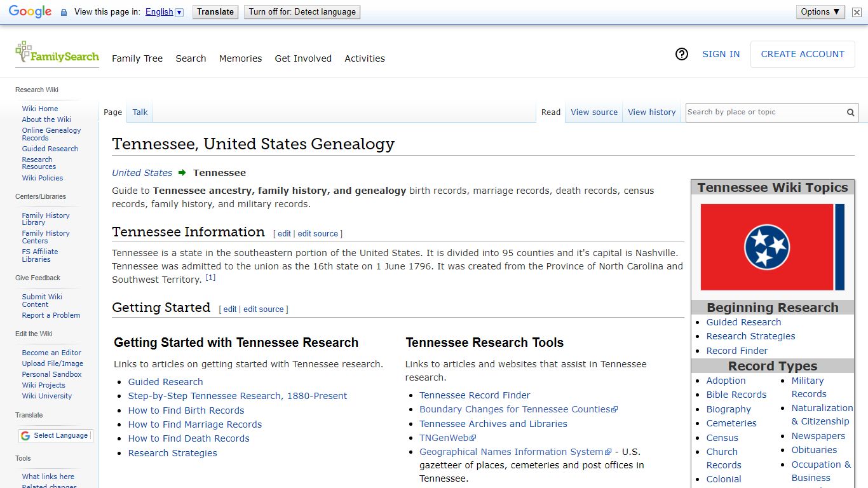
Task: Open Tennessee Record Finder link
Action: (475, 395)
